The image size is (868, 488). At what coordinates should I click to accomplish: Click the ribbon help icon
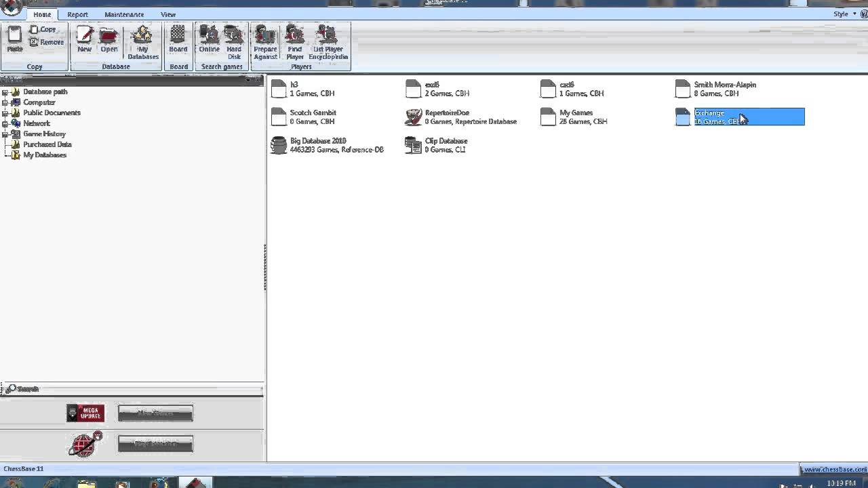863,14
